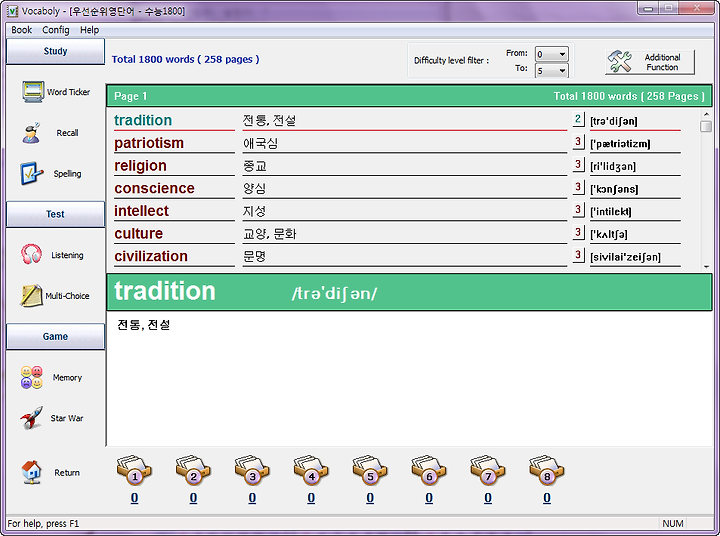Start the Multi-Choice test notepad icon
Screen dimensions: 720x536
31,295
